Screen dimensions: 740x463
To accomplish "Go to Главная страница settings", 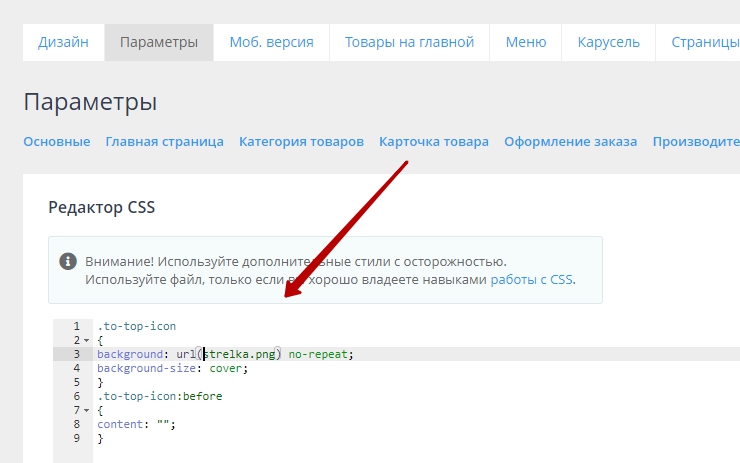I will 164,142.
